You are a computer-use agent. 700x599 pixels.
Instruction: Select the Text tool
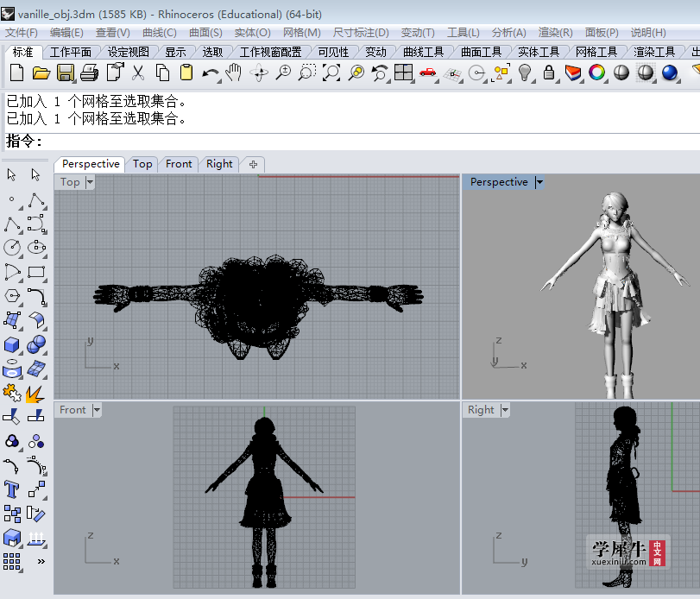[12, 489]
